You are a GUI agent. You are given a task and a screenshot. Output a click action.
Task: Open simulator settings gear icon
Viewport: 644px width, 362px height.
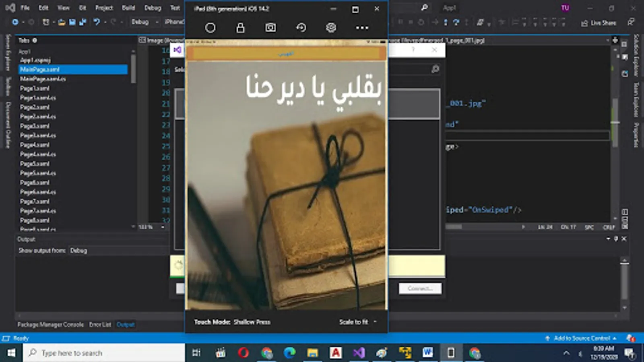tap(331, 28)
